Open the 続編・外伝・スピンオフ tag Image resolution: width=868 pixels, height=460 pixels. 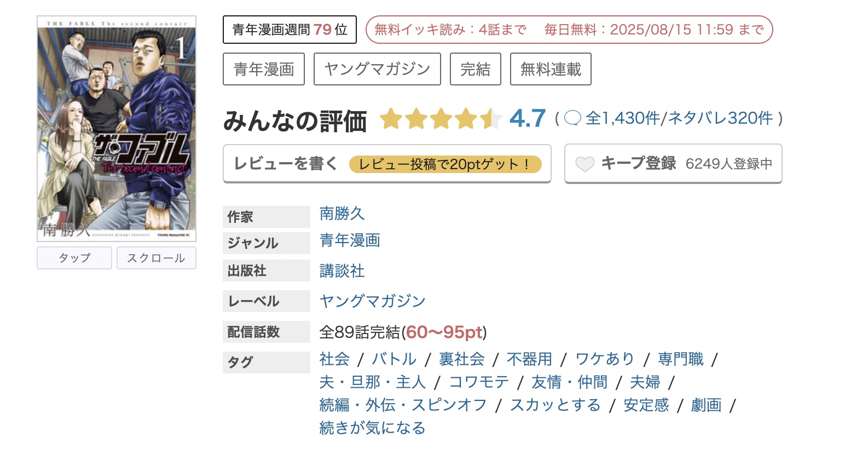coord(403,405)
